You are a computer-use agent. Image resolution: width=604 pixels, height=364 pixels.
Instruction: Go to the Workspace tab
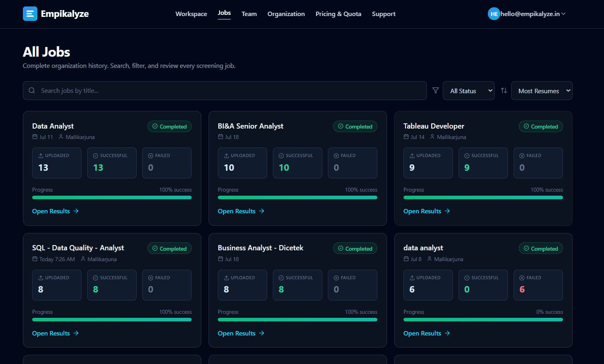coord(191,14)
